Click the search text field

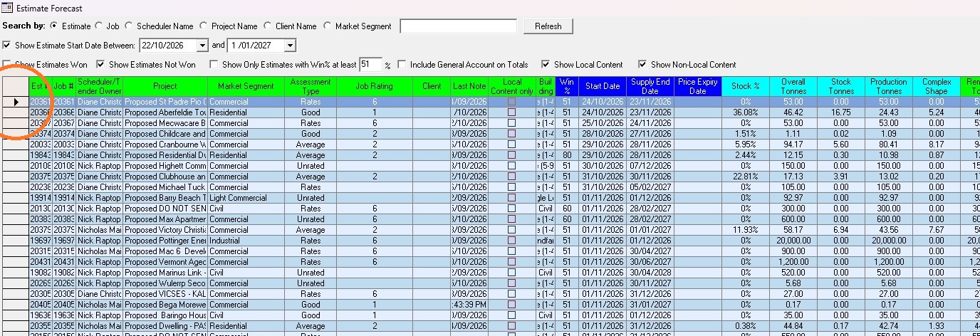pos(458,26)
